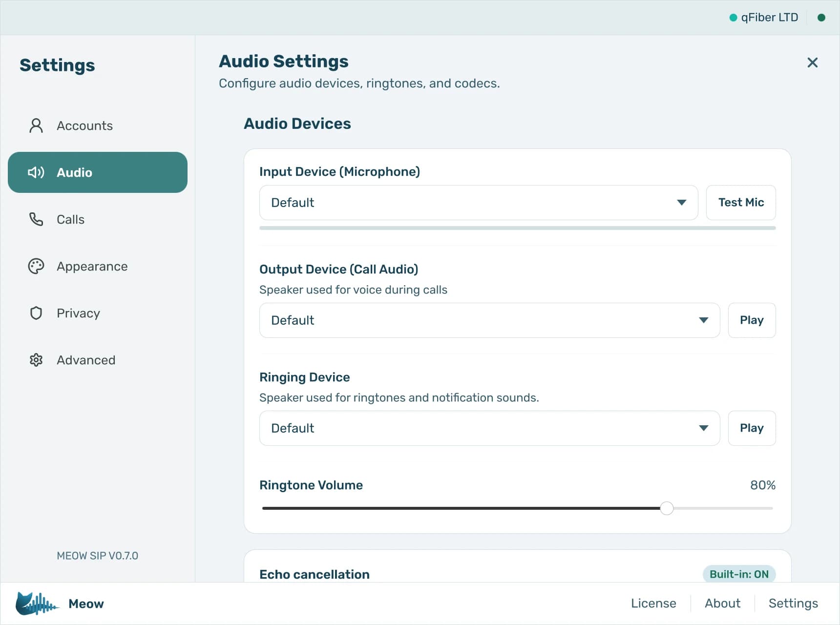Click the Settings sidebar heading
The height and width of the screenshot is (625, 840).
(57, 65)
